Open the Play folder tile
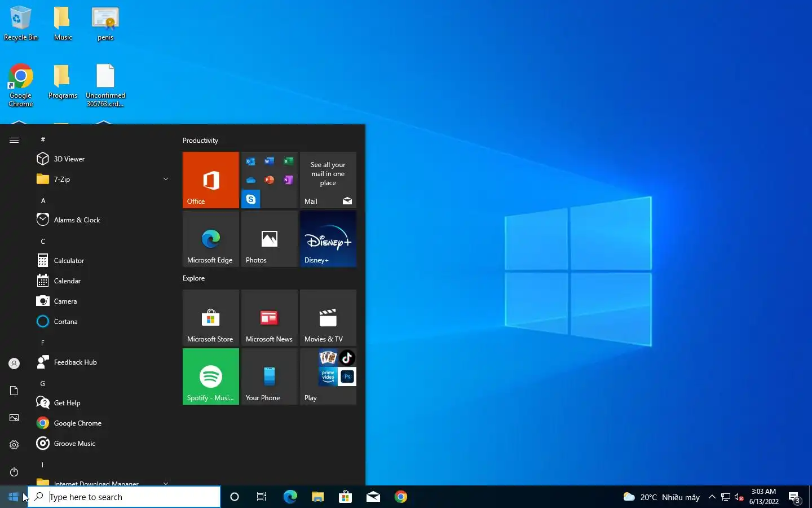The height and width of the screenshot is (508, 812). 328,376
